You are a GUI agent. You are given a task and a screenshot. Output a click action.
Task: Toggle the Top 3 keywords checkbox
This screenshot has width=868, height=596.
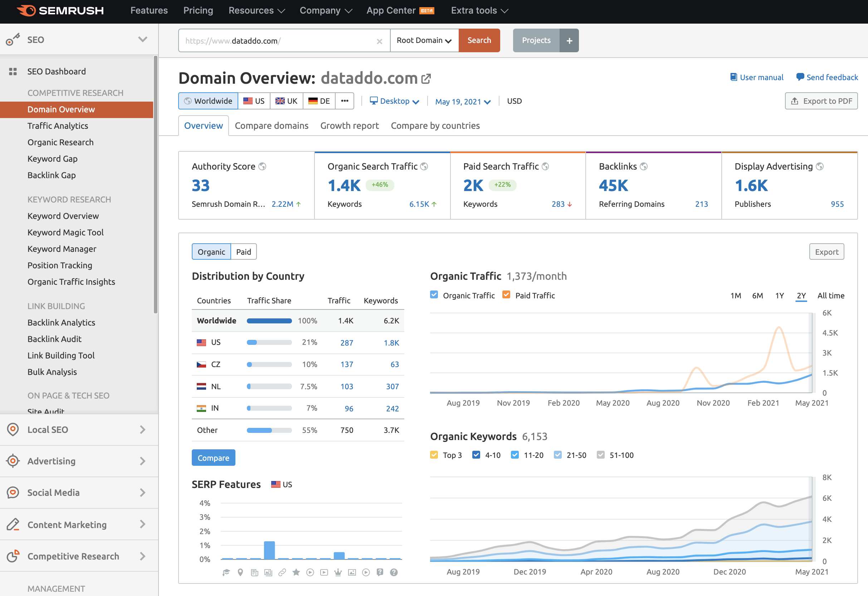434,455
